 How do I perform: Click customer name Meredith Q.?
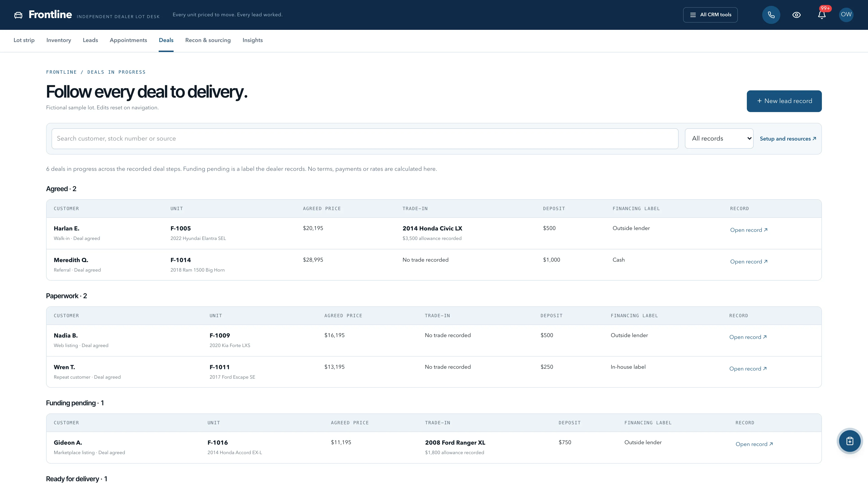click(71, 260)
